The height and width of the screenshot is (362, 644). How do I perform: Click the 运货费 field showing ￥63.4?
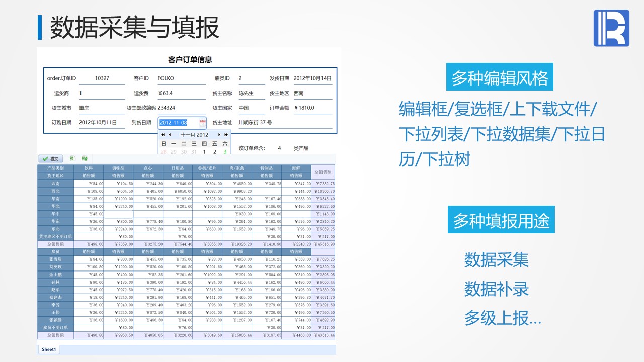pos(181,93)
